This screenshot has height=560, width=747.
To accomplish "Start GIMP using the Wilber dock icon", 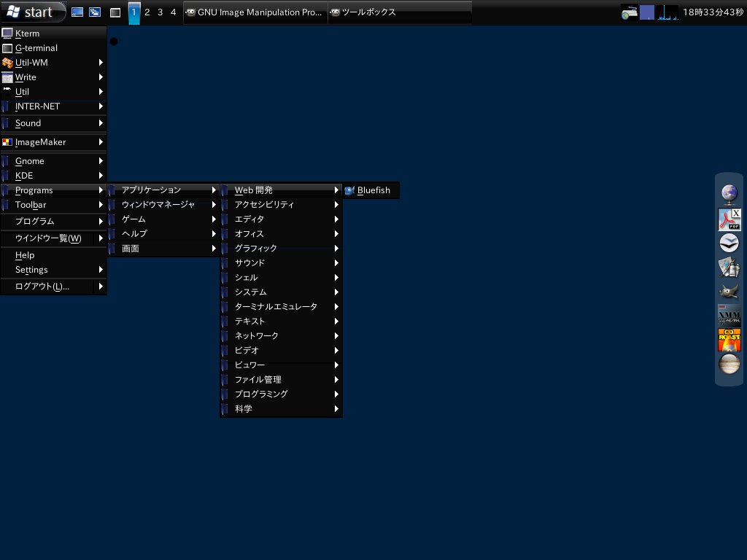I will [729, 292].
